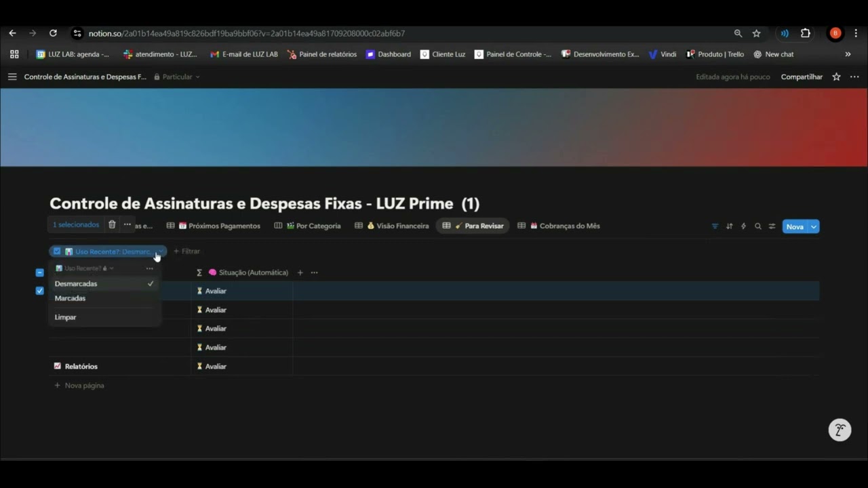Open Chrome's three-dot menu

(856, 33)
